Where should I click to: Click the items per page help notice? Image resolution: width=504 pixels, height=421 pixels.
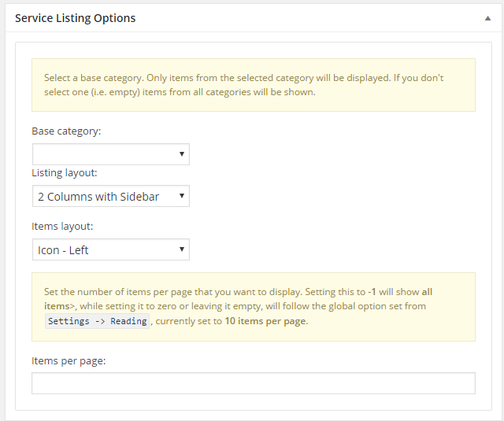[254, 307]
